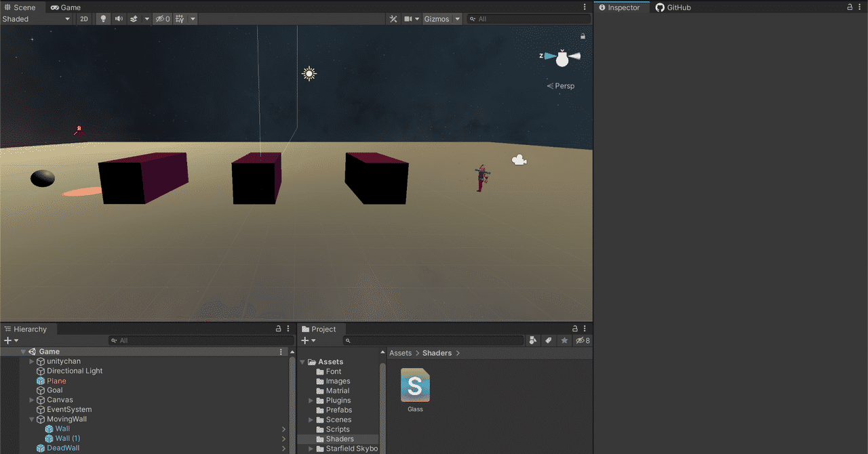The image size is (868, 454).
Task: Expand the Plugins folder
Action: [x=311, y=400]
